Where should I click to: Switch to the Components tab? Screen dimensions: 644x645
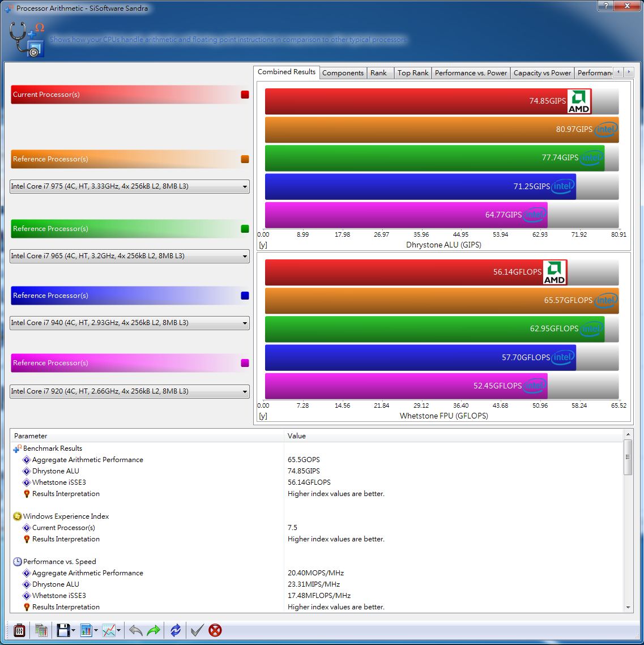pos(343,72)
